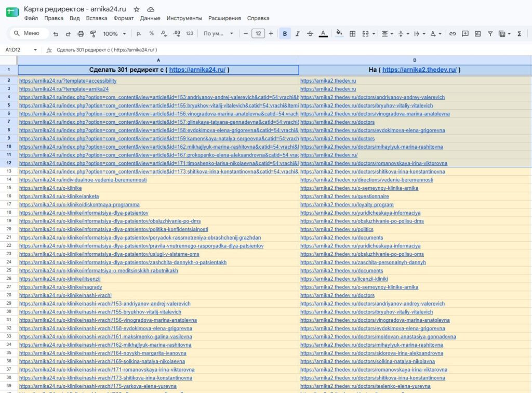Insert a chart
Image resolution: width=532 pixels, height=393 pixels.
point(478,34)
